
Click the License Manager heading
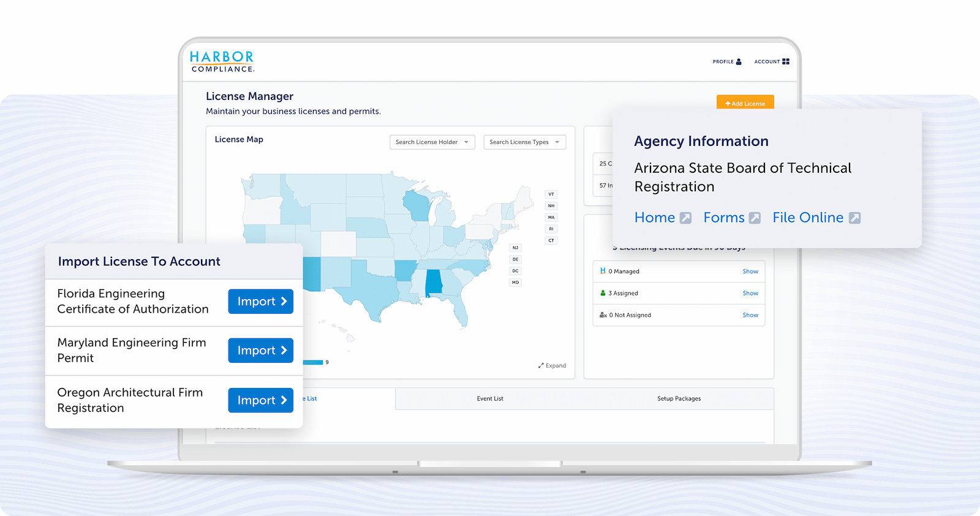pyautogui.click(x=249, y=96)
